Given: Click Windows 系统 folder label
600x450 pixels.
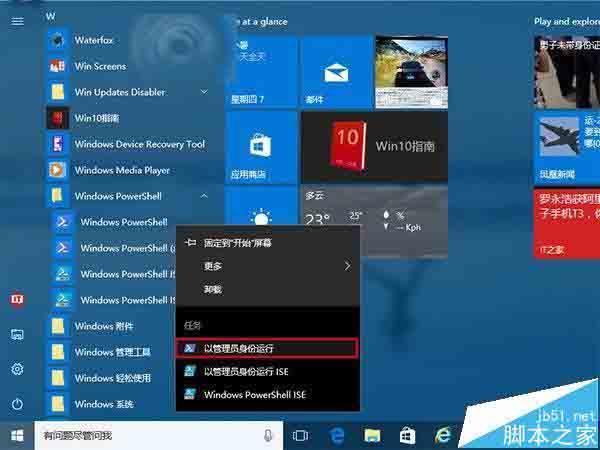Looking at the screenshot, I should (x=104, y=404).
